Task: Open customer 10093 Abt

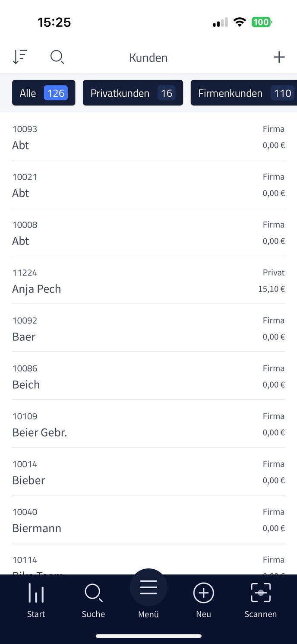Action: [148, 136]
